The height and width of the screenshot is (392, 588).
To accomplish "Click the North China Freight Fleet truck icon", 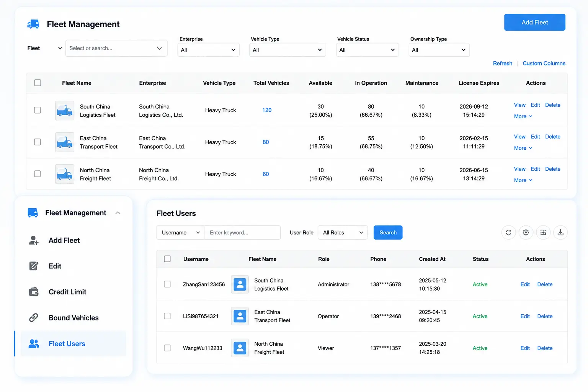I will click(x=65, y=174).
